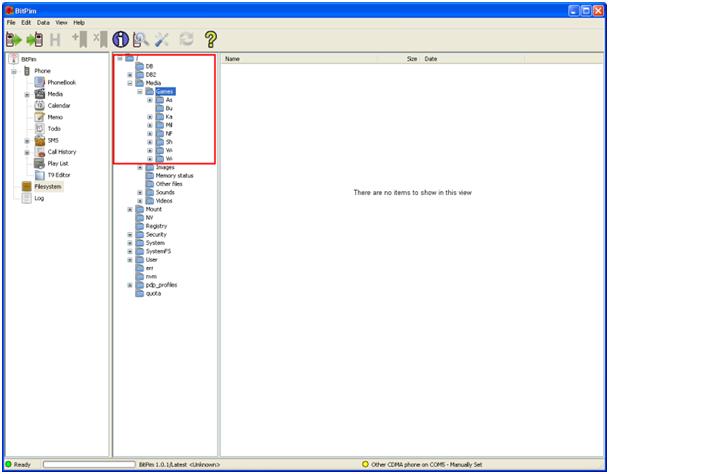This screenshot has width=720, height=474.
Task: Click the status bar progress bar
Action: [x=89, y=464]
